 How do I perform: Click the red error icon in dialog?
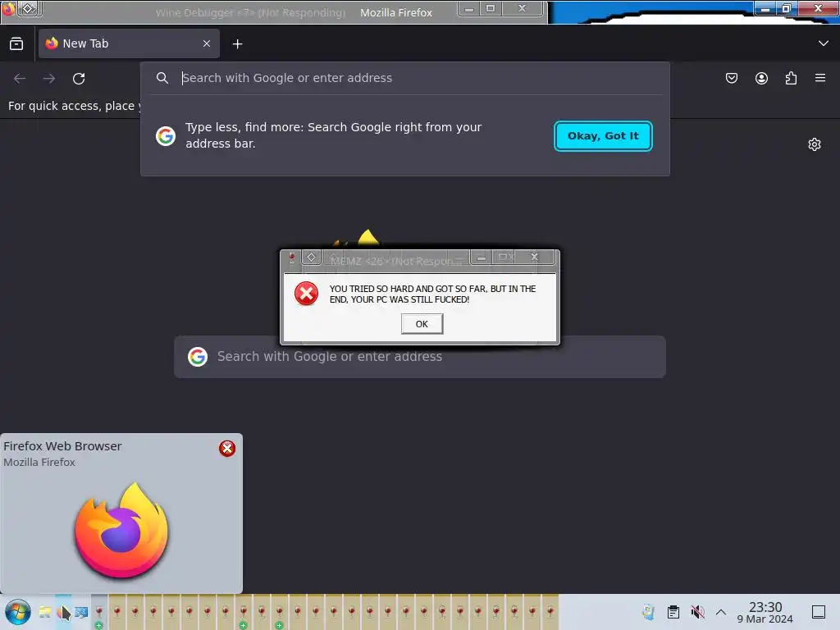[x=307, y=294]
